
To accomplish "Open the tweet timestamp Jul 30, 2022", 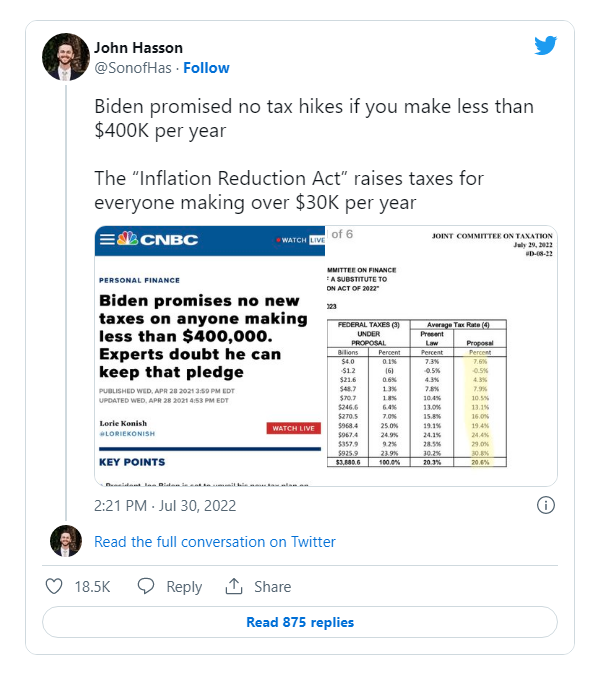I will [165, 505].
